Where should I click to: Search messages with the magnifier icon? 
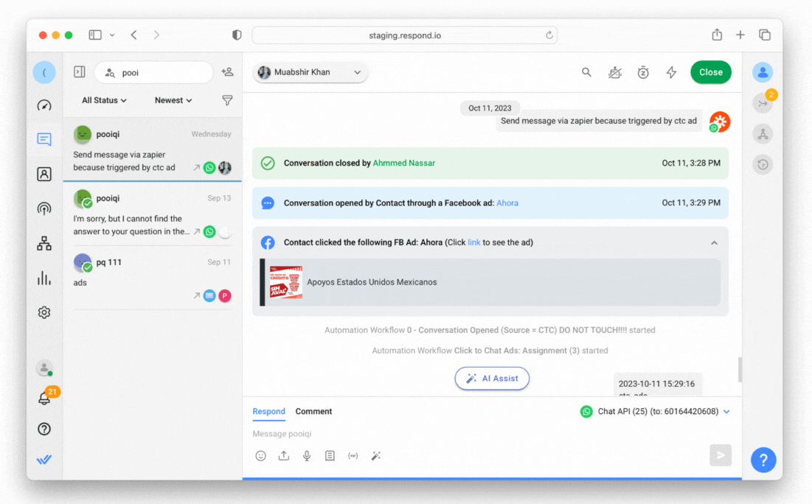(586, 72)
